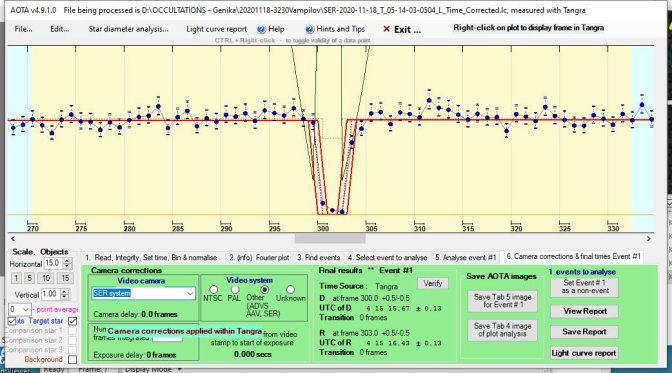Click in the Vertical scale value field

(50, 294)
